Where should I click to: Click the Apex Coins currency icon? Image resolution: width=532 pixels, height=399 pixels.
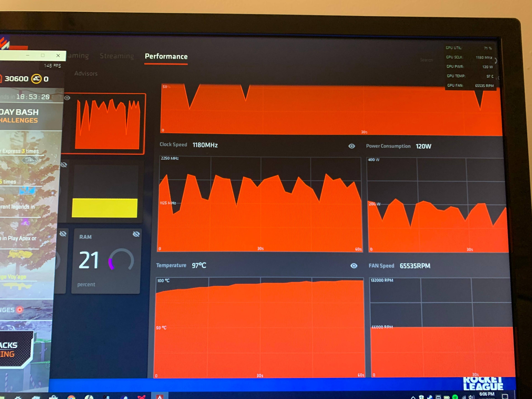[36, 79]
